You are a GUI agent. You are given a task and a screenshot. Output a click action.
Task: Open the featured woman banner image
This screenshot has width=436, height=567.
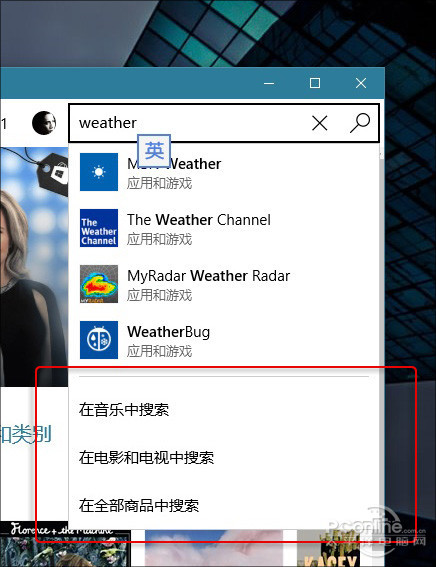point(34,267)
